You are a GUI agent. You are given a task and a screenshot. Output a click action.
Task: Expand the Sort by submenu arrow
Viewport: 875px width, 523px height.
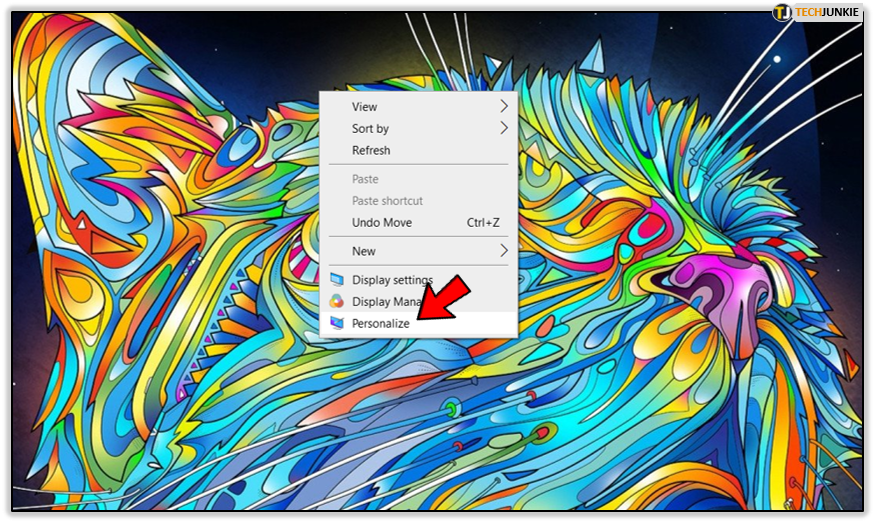pos(504,128)
